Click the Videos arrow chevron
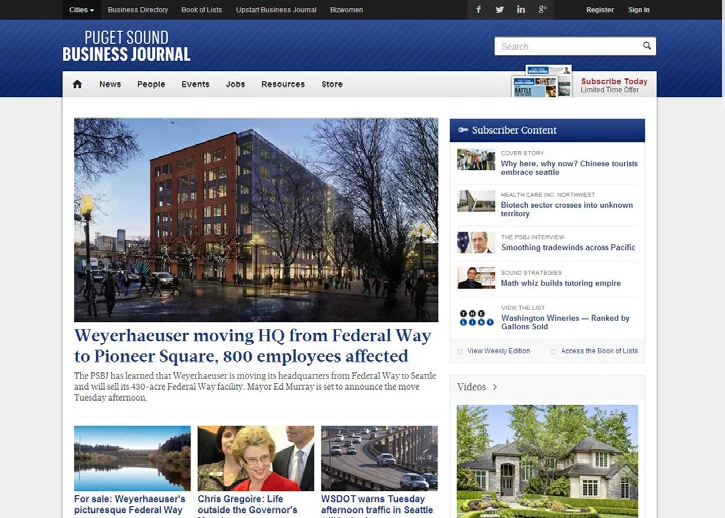The height and width of the screenshot is (518, 725). point(495,387)
